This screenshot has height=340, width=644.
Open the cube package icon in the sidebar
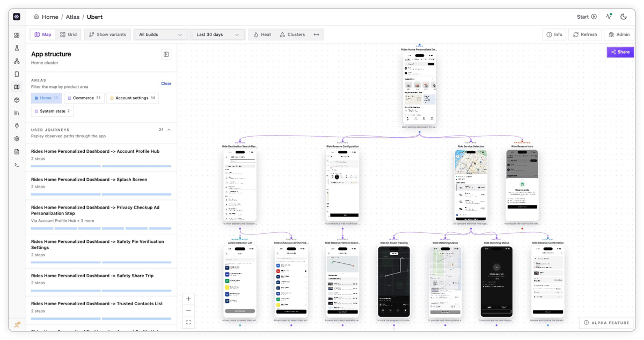point(17,100)
